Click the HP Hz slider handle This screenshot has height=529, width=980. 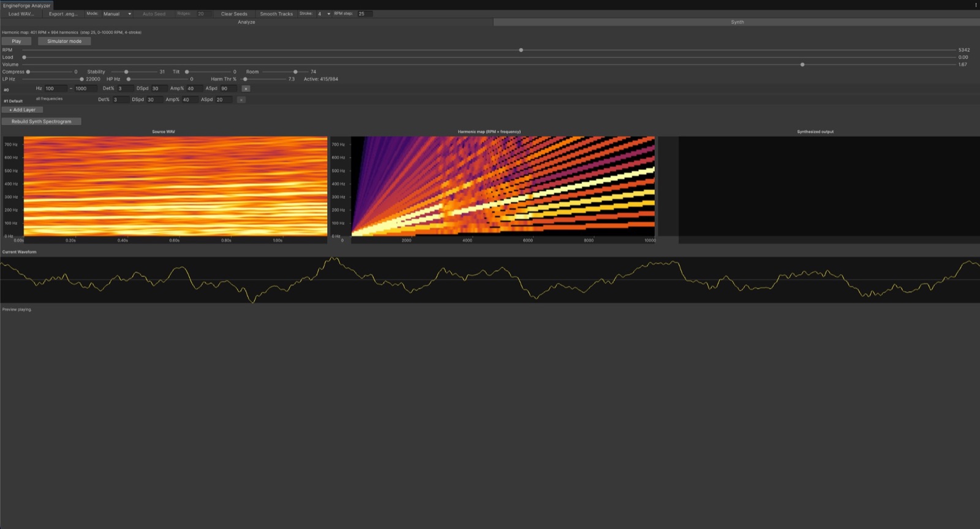click(x=129, y=79)
